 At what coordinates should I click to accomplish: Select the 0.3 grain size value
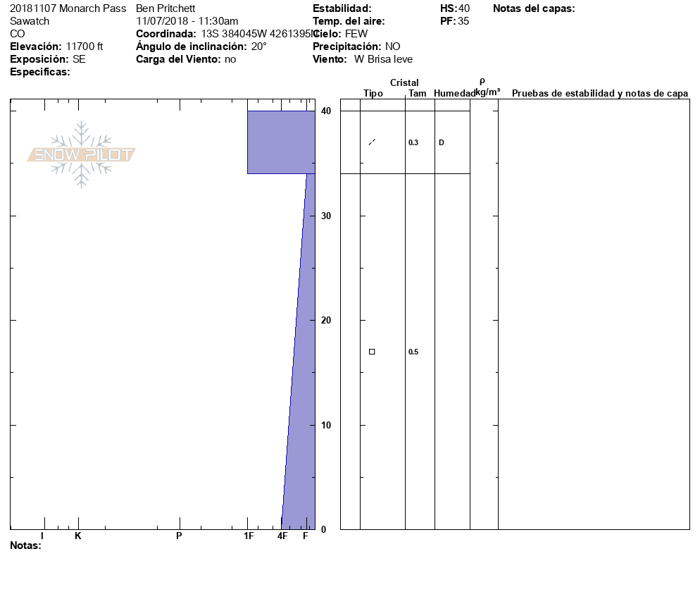[x=413, y=143]
